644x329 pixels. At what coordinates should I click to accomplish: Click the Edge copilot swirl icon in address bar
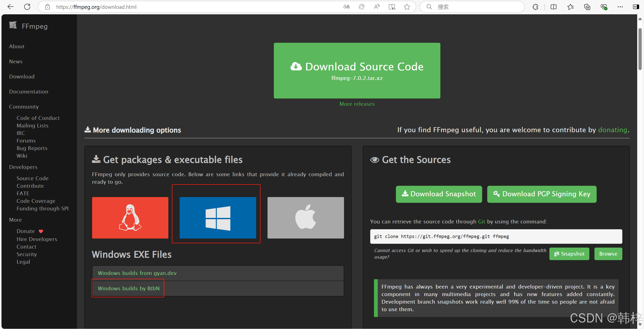tap(362, 7)
